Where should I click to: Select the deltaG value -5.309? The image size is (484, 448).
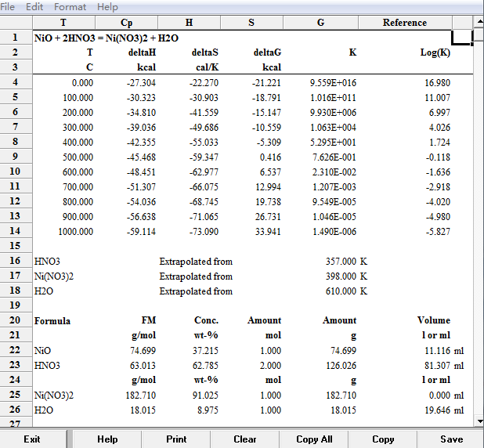click(x=269, y=142)
